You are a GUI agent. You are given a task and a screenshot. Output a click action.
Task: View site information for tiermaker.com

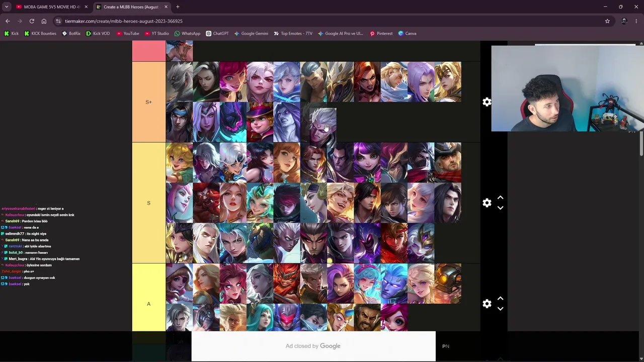[58, 21]
